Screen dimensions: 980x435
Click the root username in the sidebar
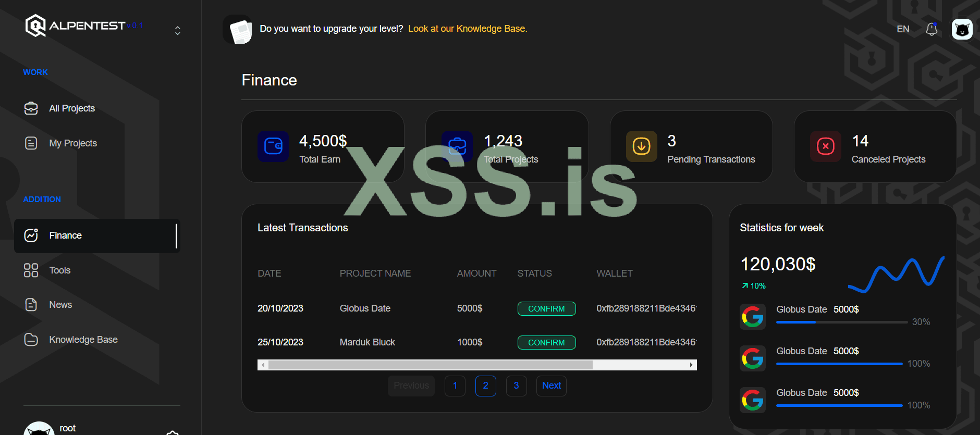tap(68, 428)
